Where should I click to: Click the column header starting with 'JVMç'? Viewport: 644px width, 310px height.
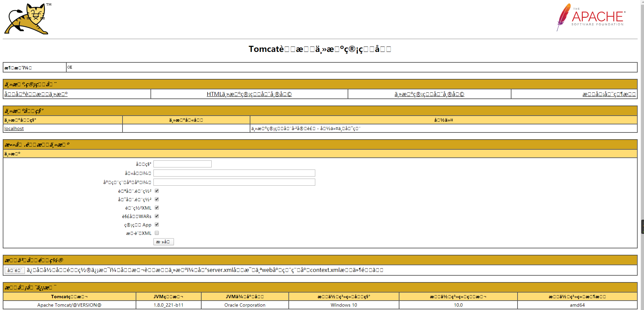click(x=169, y=297)
